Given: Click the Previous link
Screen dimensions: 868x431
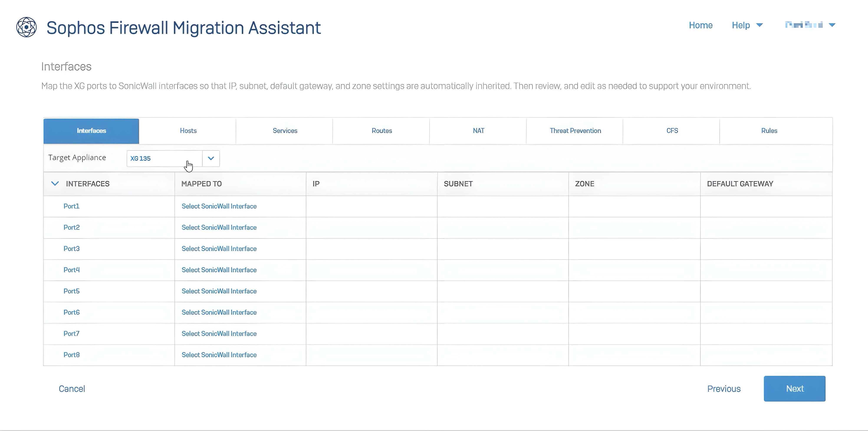Looking at the screenshot, I should (723, 389).
